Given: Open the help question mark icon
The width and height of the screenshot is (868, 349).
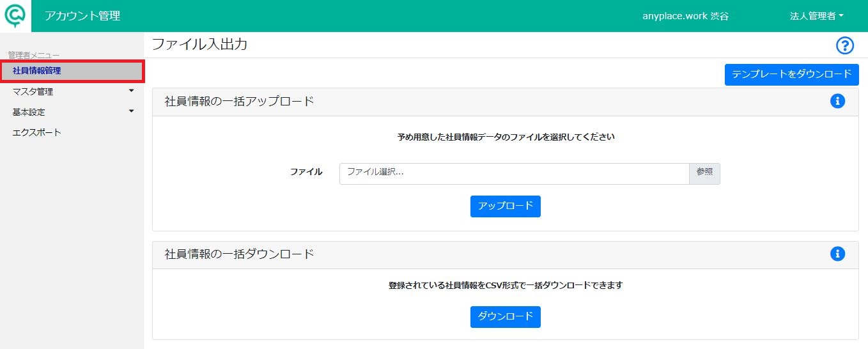Looking at the screenshot, I should point(845,45).
